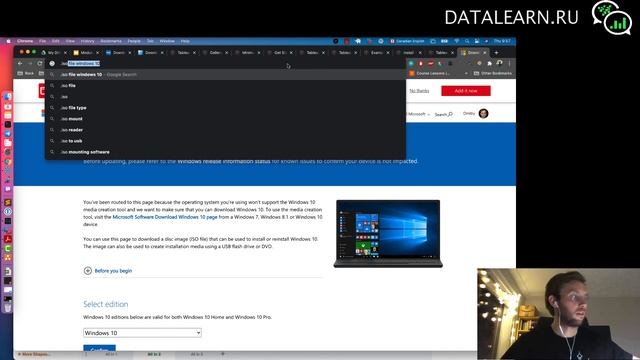Image resolution: width=640 pixels, height=360 pixels.
Task: Expand hidden bookmarks overflow chevron
Action: tap(466, 73)
